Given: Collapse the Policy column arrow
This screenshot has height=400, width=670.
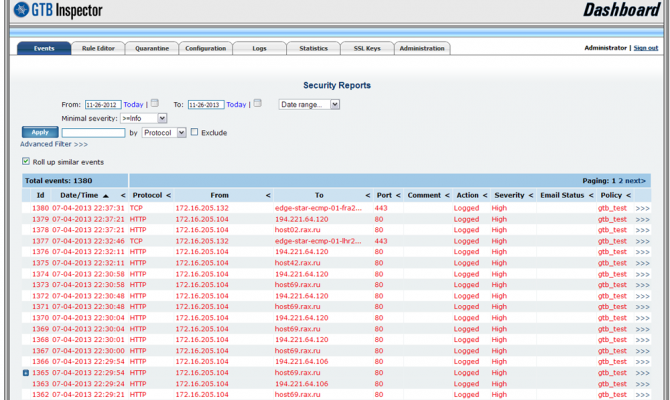Looking at the screenshot, I should (x=629, y=196).
